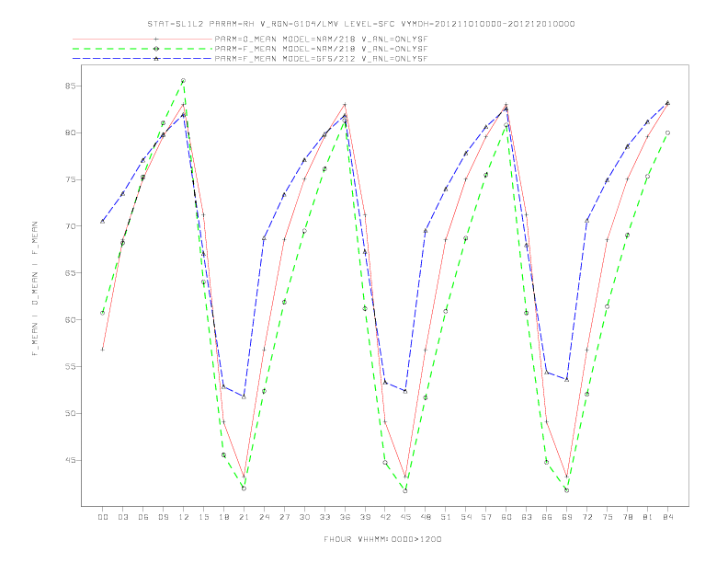Click blue triangle marker at forecast hour 69
Screen dimensions: 728x563
point(567,380)
